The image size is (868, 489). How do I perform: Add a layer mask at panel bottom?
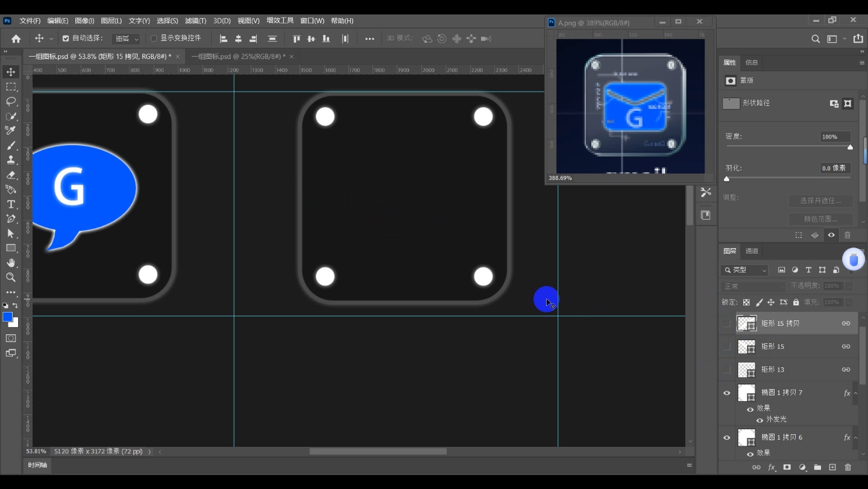[x=787, y=467]
